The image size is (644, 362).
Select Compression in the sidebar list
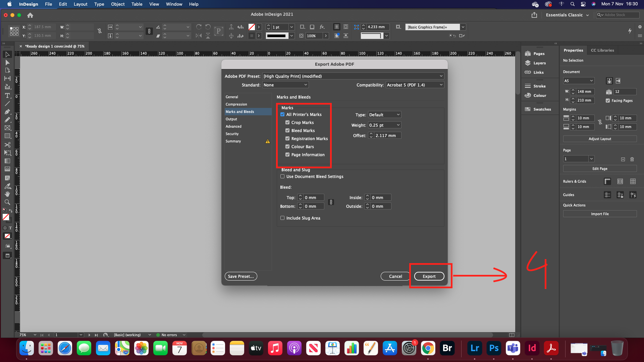(236, 104)
